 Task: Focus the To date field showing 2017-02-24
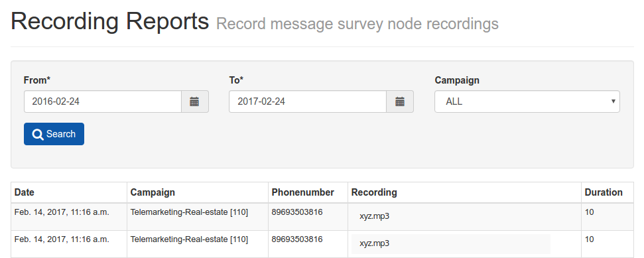pos(308,101)
